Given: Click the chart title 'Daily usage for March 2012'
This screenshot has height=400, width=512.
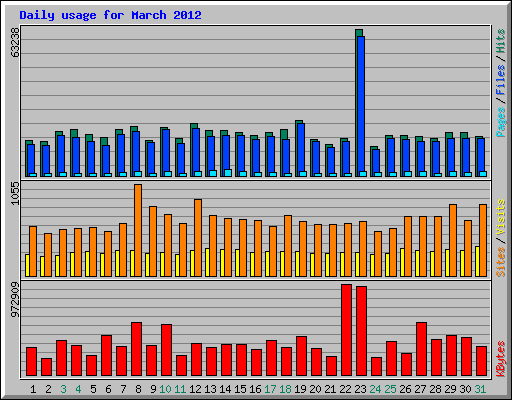Looking at the screenshot, I should [110, 15].
